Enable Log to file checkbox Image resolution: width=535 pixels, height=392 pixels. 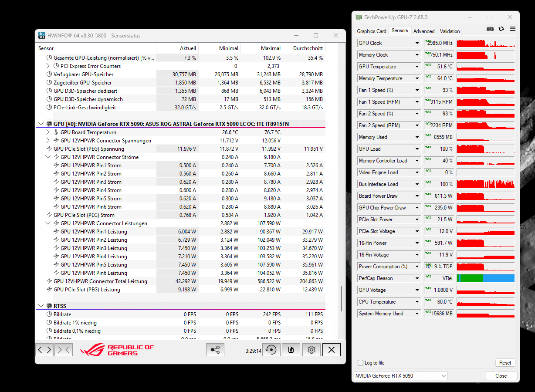pos(360,363)
